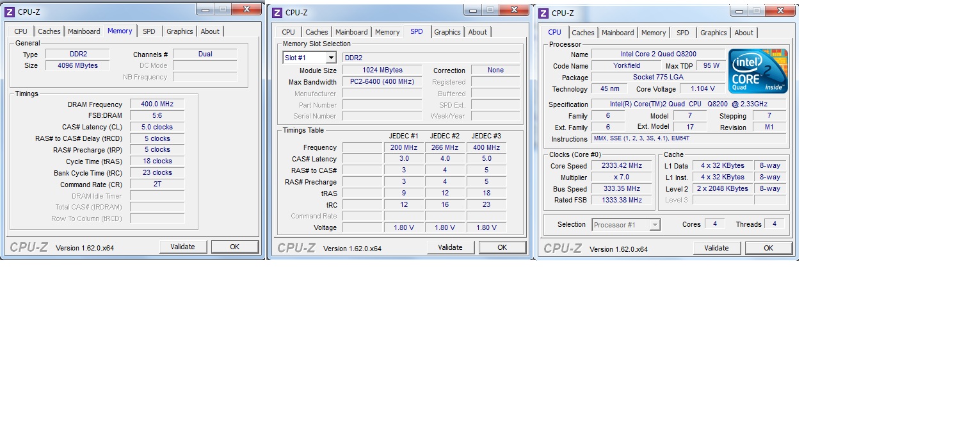Select Memory tab in the SPD window
The image size is (980, 435).
tap(387, 32)
